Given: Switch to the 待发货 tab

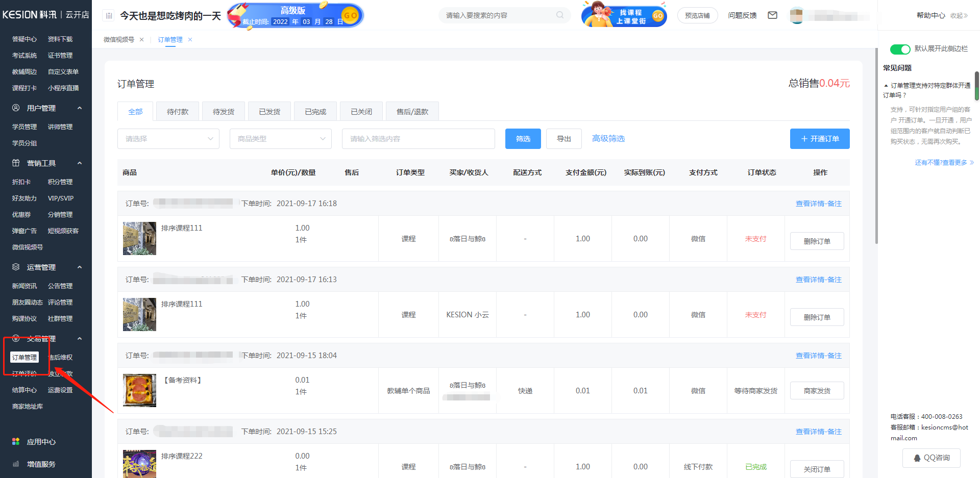Looking at the screenshot, I should point(224,112).
